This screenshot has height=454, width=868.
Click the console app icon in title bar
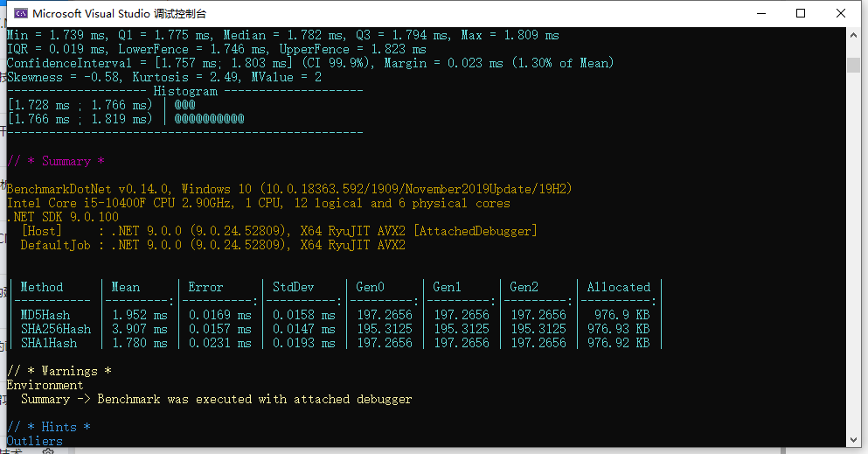point(17,13)
